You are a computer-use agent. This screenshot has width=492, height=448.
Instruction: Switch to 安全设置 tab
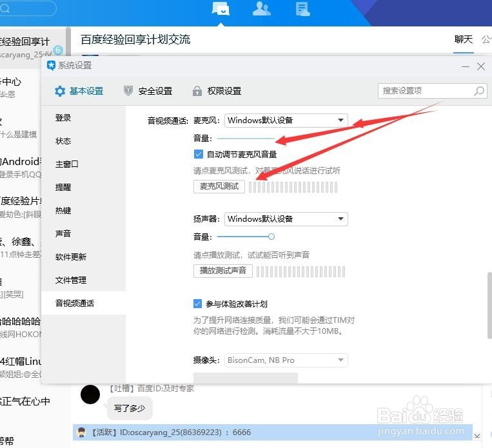[x=148, y=92]
